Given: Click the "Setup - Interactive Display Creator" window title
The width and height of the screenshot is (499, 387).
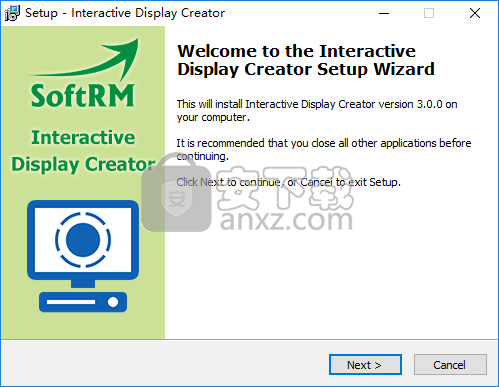Looking at the screenshot, I should (125, 13).
